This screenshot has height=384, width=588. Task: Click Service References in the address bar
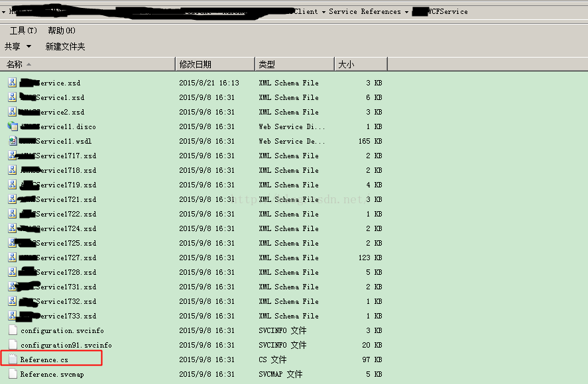365,12
